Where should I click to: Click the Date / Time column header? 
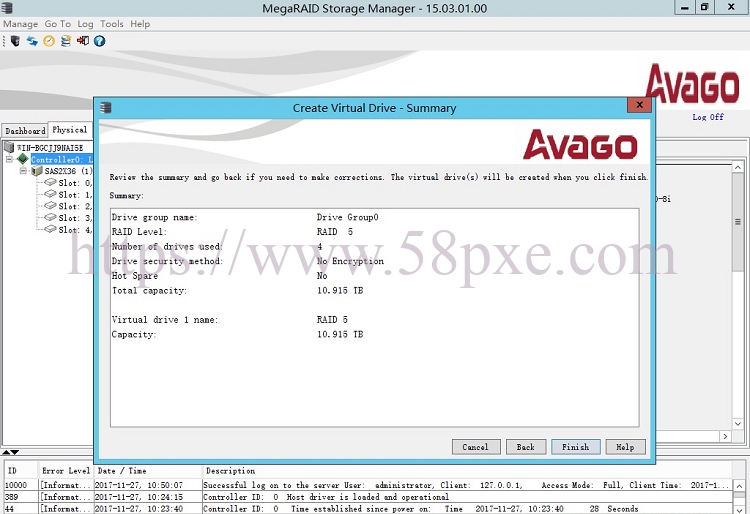pos(147,471)
